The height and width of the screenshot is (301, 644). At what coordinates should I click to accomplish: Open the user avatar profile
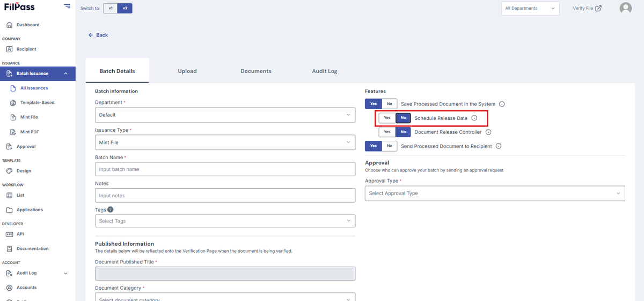coord(625,8)
